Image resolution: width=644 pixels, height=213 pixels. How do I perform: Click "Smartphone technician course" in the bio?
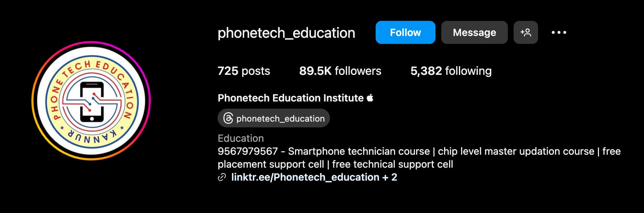[359, 151]
